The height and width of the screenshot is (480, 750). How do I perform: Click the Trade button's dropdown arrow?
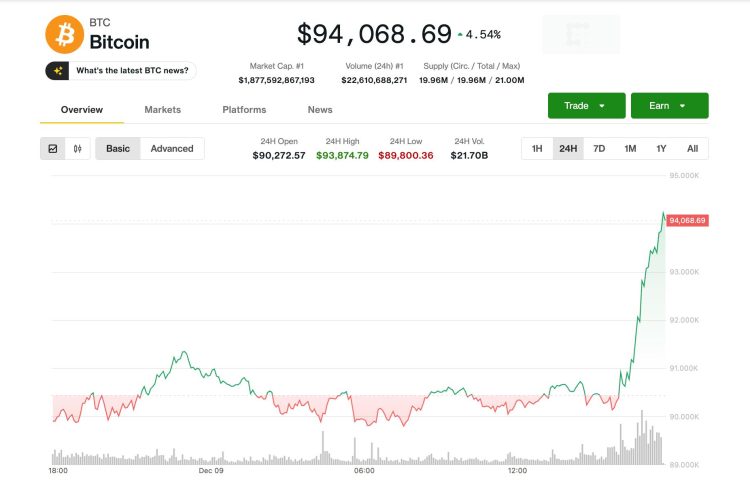[603, 106]
